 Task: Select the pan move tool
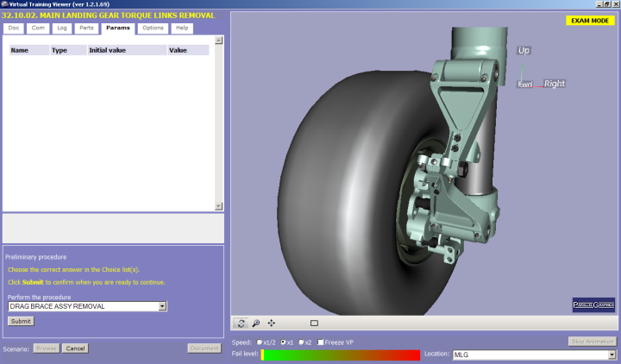tap(272, 323)
